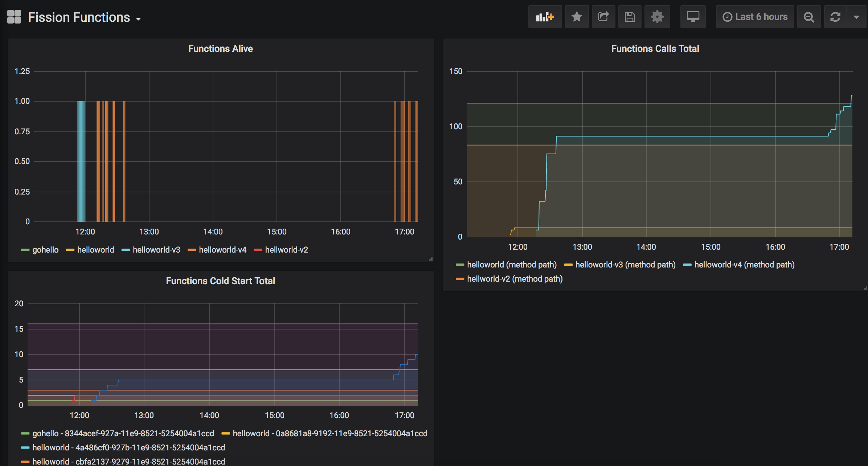Image resolution: width=868 pixels, height=466 pixels.
Task: Star this dashboard as favorite
Action: click(x=577, y=17)
